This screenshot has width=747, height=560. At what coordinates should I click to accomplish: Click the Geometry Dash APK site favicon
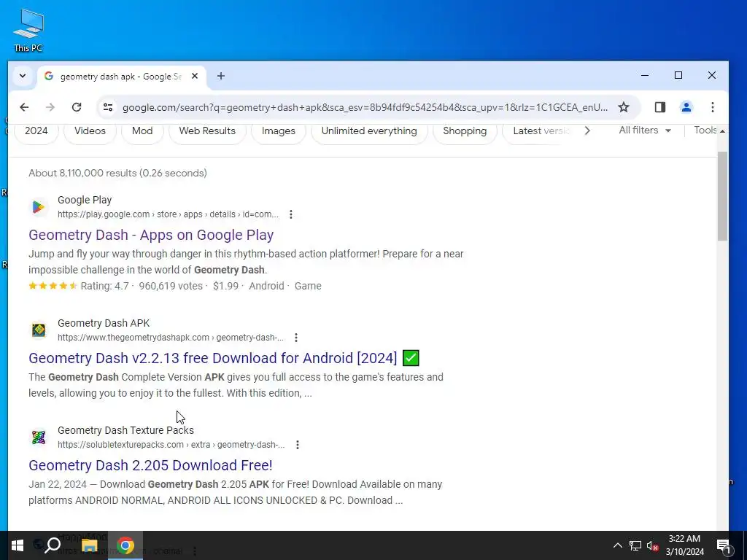[x=39, y=330]
